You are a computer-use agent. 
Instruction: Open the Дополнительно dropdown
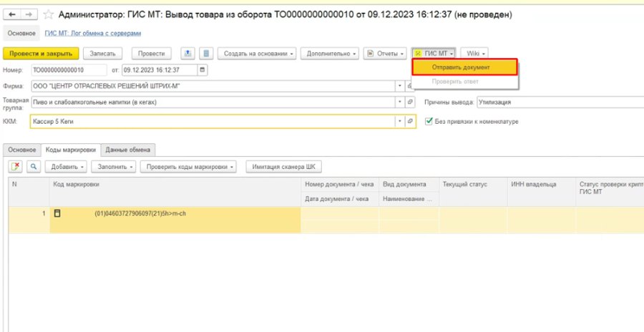(330, 54)
